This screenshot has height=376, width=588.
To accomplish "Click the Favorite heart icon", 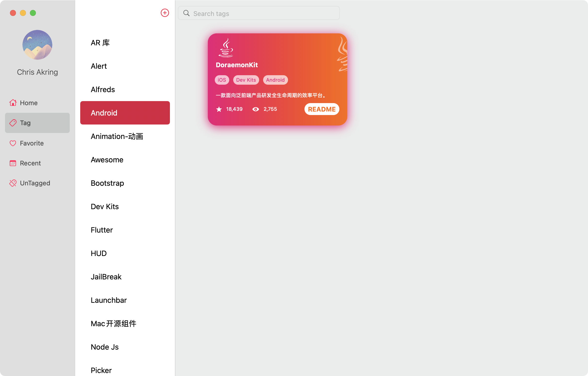I will (13, 143).
